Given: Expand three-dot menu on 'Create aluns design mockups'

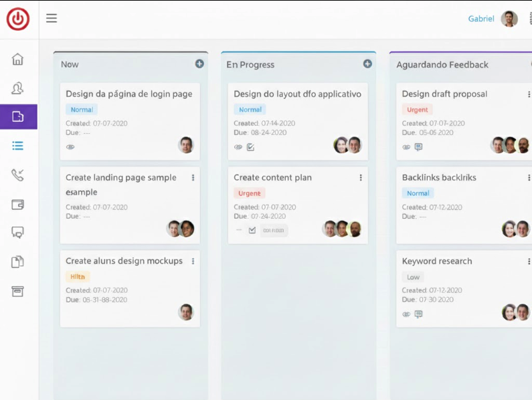Looking at the screenshot, I should tap(193, 262).
